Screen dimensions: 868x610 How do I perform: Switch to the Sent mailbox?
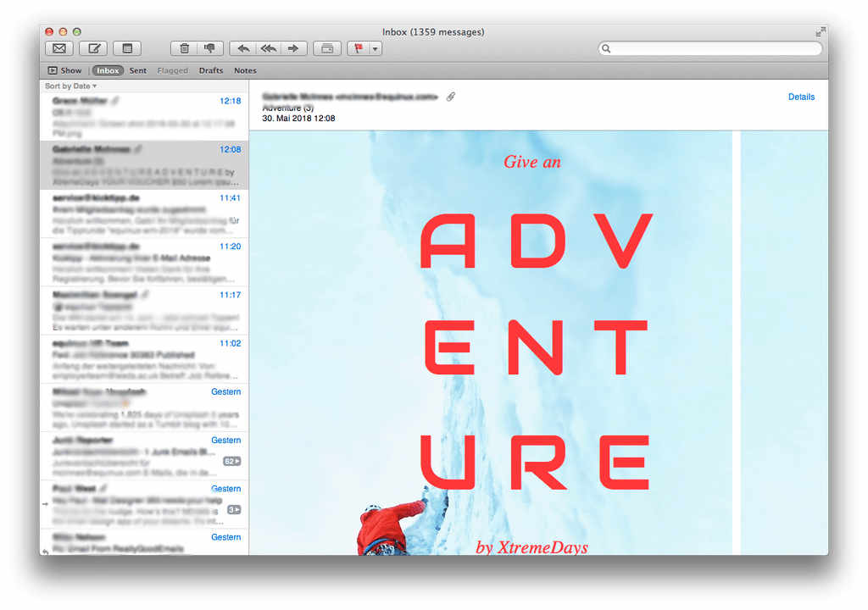pyautogui.click(x=138, y=70)
